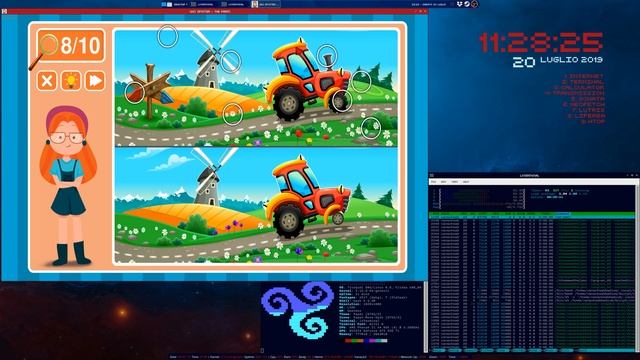Click the window menu icon on the LXTerminal title bar
The height and width of the screenshot is (360, 640).
point(431,176)
